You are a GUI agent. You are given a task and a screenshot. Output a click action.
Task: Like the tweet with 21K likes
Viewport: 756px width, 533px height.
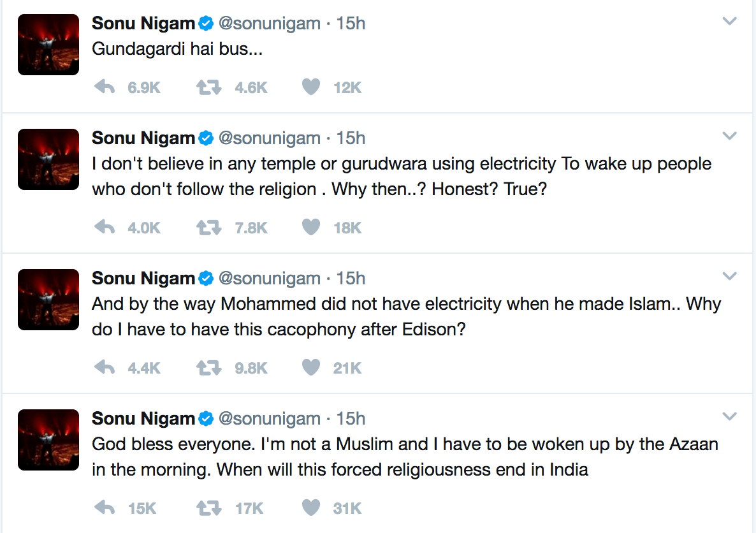coord(311,367)
